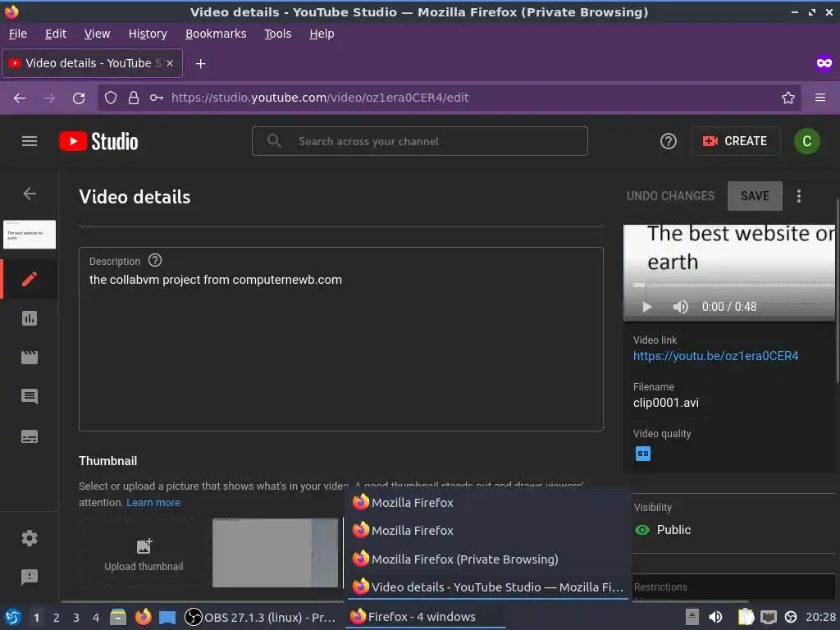Click the site security padlock icon
Image resolution: width=840 pixels, height=630 pixels.
pyautogui.click(x=134, y=98)
